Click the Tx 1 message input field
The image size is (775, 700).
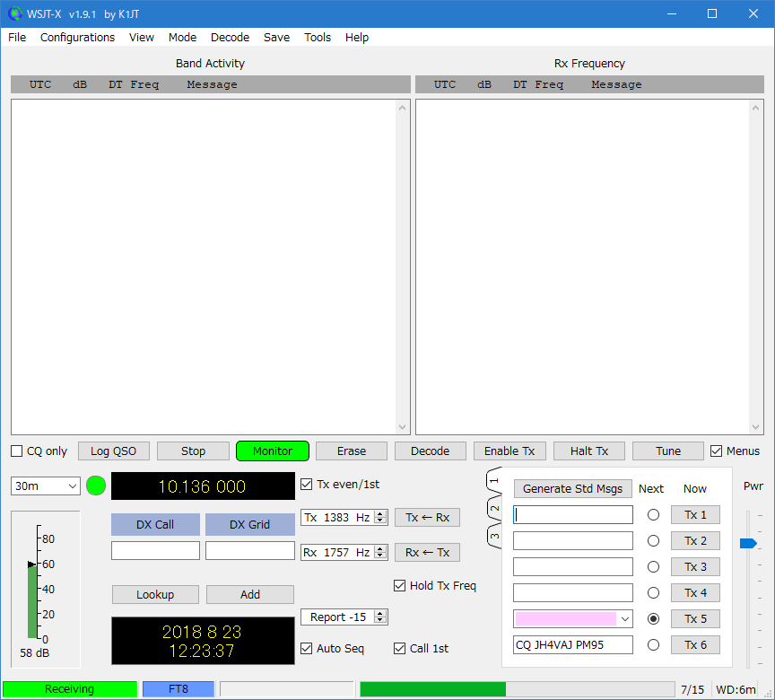573,514
